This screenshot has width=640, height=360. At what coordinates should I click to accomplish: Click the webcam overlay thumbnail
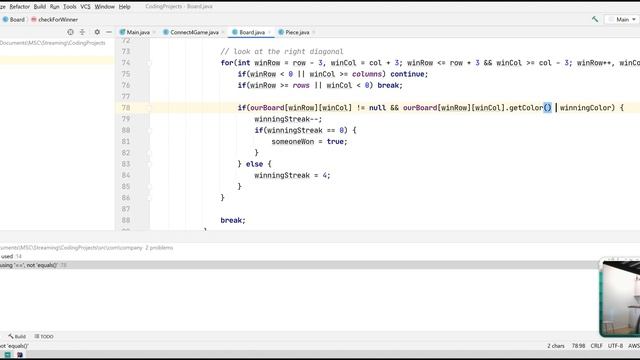click(619, 298)
